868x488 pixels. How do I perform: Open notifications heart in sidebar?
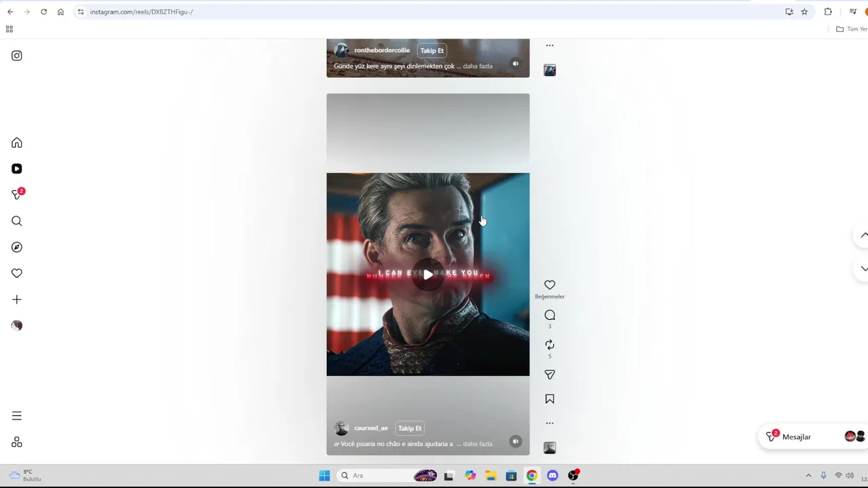coord(17,273)
